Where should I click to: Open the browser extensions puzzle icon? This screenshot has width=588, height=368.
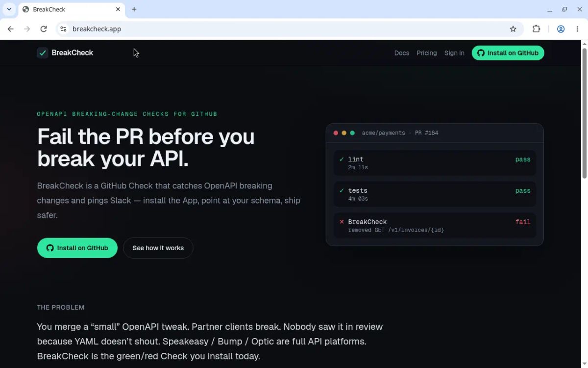[536, 29]
